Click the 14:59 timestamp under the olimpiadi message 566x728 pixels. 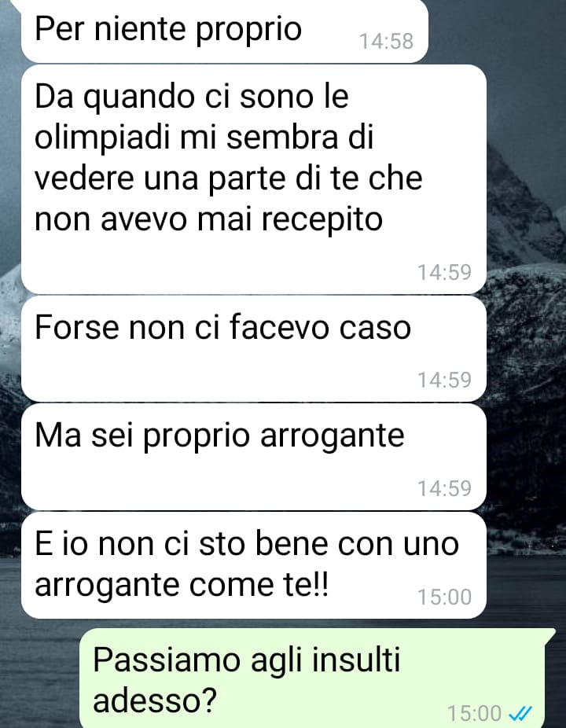point(444,272)
